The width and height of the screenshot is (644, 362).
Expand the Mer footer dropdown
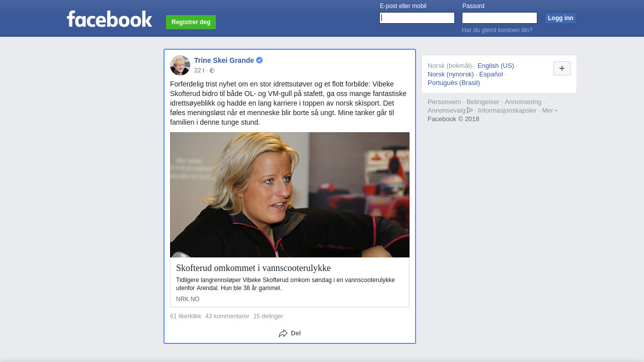(x=549, y=111)
